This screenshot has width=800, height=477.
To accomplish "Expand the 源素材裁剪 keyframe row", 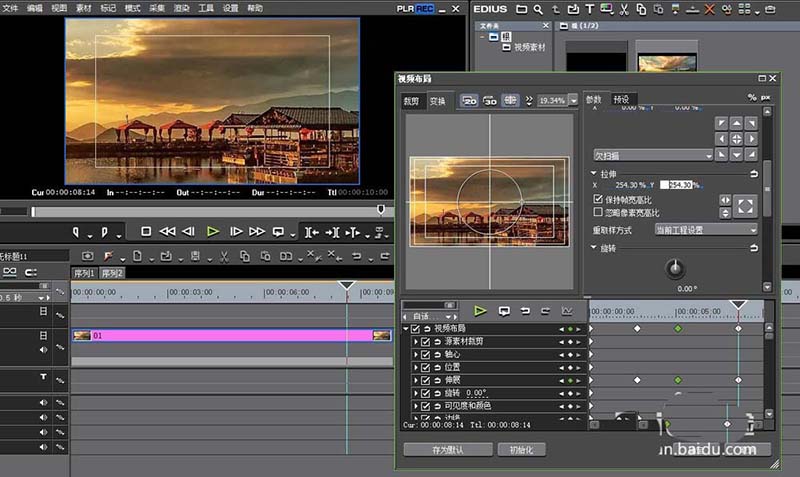I will coord(416,341).
